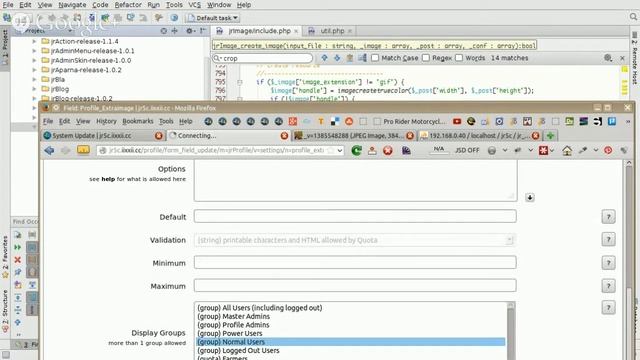Screen dimensions: 640x360
Task: Open the Default task dropdown
Action: click(213, 18)
